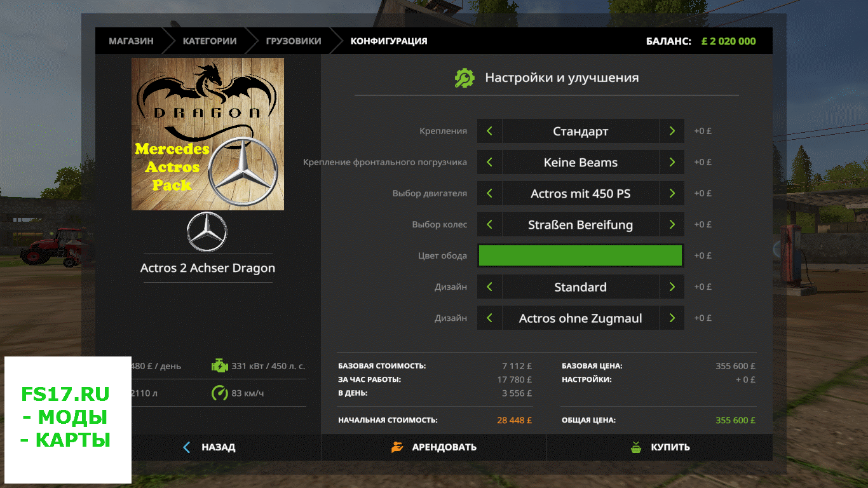Left arrow beside Actros ohne Zugmaul

point(489,318)
